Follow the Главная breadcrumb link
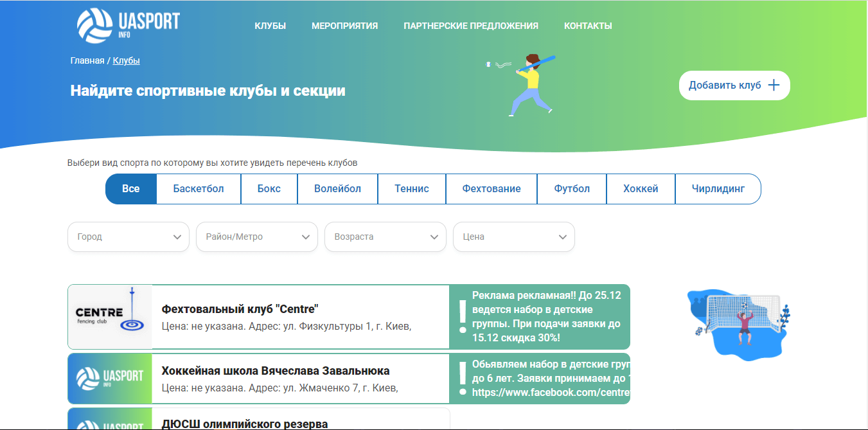Image resolution: width=868 pixels, height=430 pixels. tap(87, 60)
